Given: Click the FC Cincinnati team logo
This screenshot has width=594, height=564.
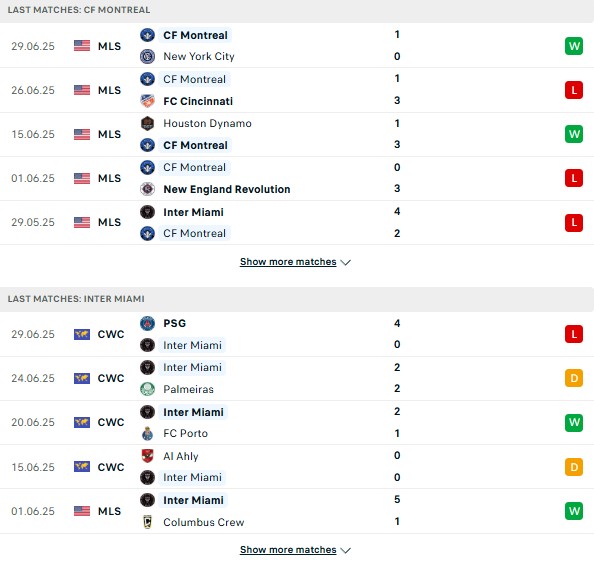Looking at the screenshot, I should tap(147, 101).
